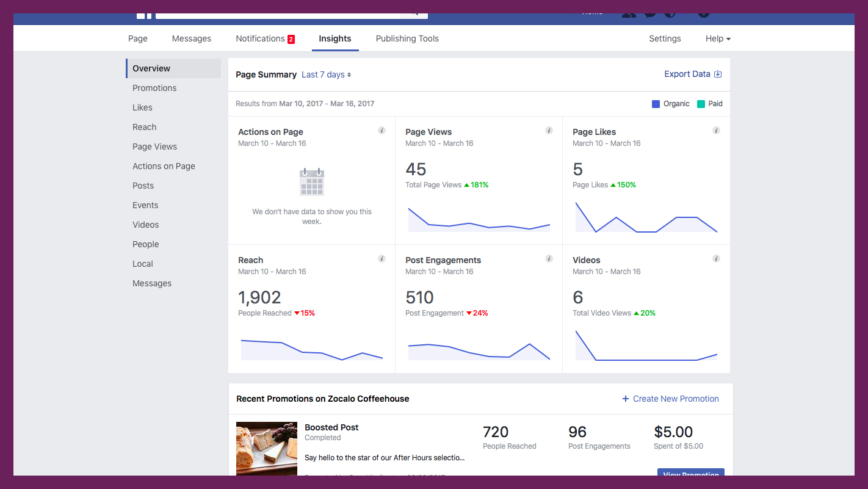Image resolution: width=868 pixels, height=489 pixels.
Task: Open the Boosted Post cheese thumbnail
Action: pyautogui.click(x=267, y=449)
